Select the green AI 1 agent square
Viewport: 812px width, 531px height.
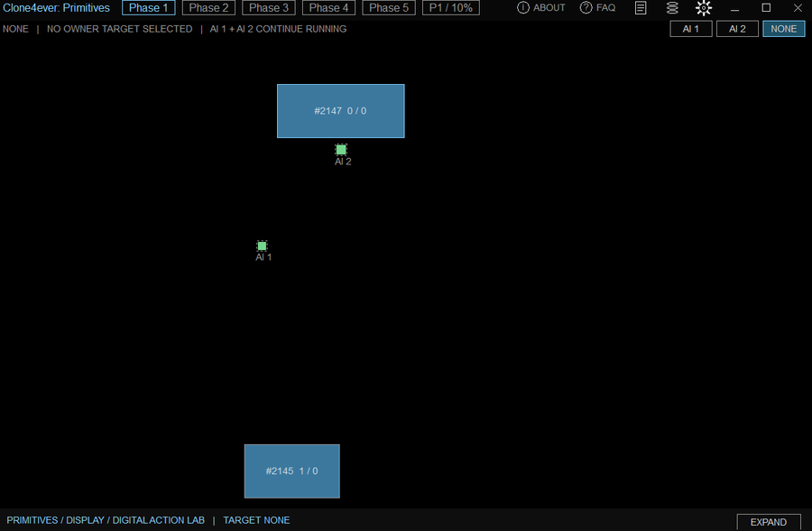tap(262, 246)
